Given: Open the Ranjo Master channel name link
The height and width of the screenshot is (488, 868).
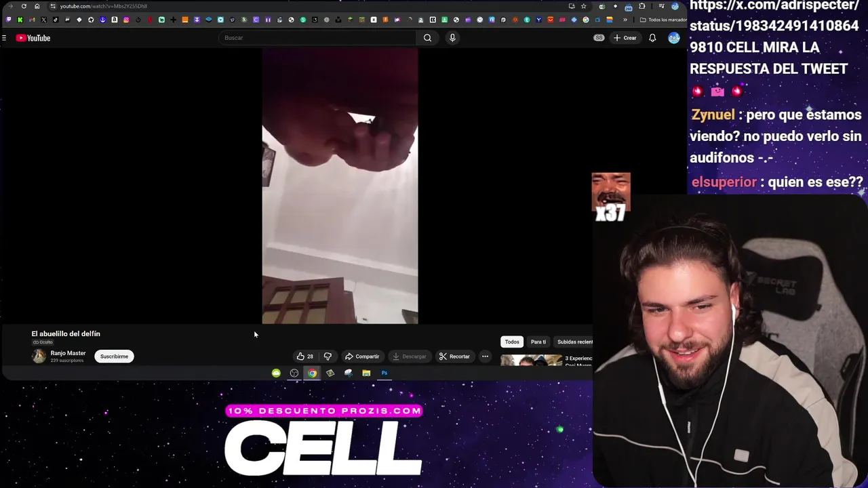Looking at the screenshot, I should [x=68, y=353].
